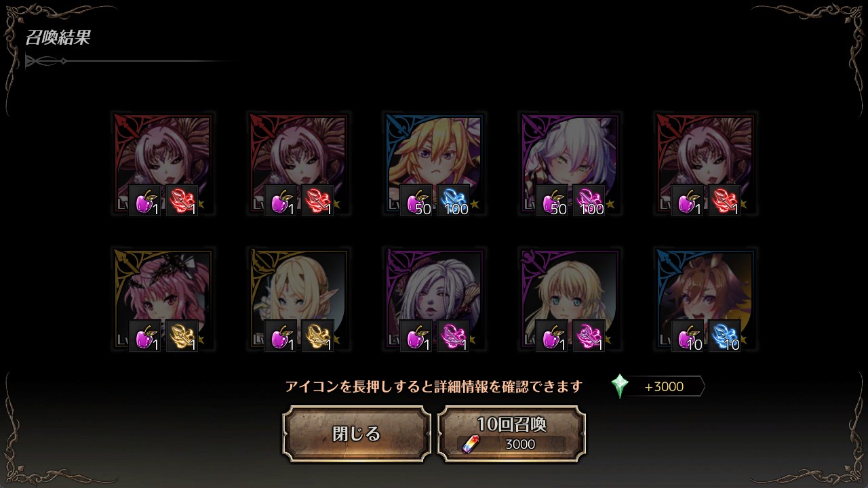Image resolution: width=868 pixels, height=488 pixels.
Task: Select the white-haired character with purple frame, top row
Action: [570, 164]
